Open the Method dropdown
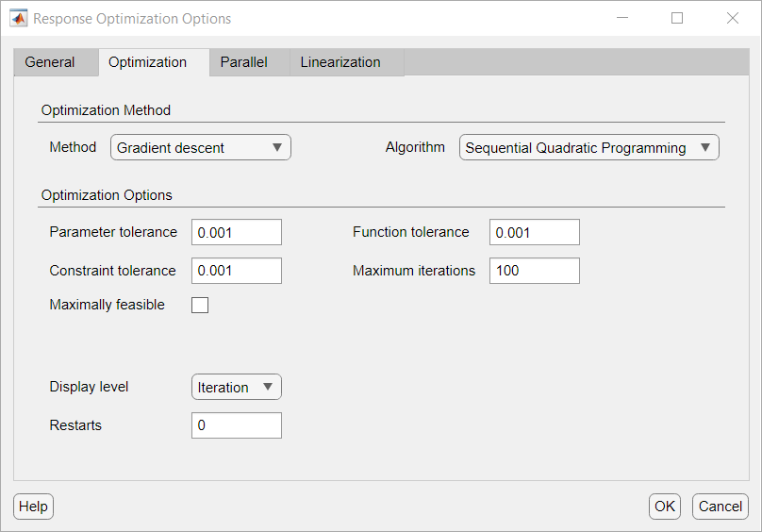 click(x=200, y=147)
